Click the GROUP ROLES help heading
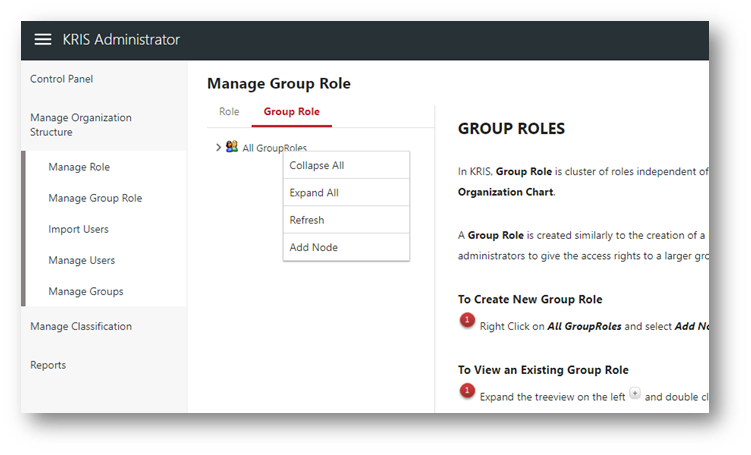This screenshot has height=455, width=751. [x=511, y=128]
